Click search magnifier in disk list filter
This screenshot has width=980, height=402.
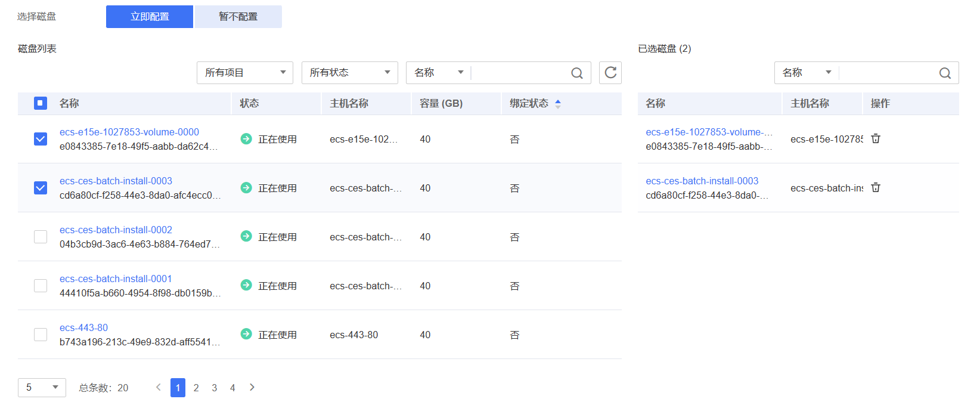point(576,73)
